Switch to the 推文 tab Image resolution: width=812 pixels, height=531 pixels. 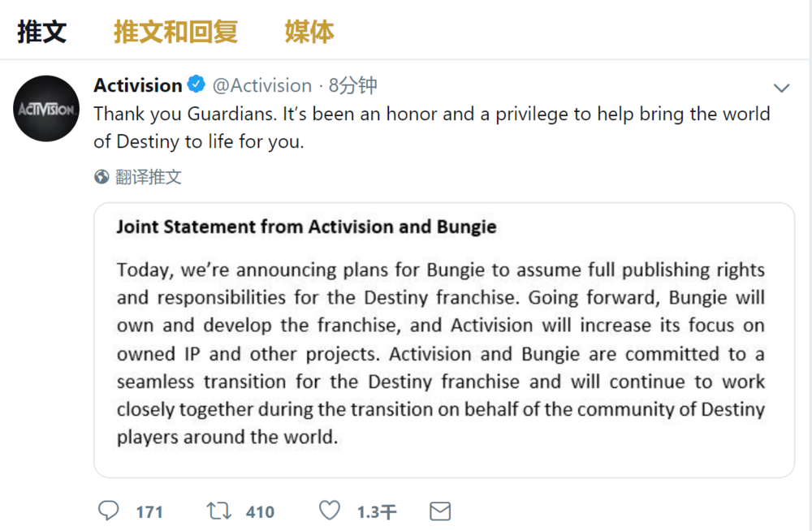[x=41, y=32]
